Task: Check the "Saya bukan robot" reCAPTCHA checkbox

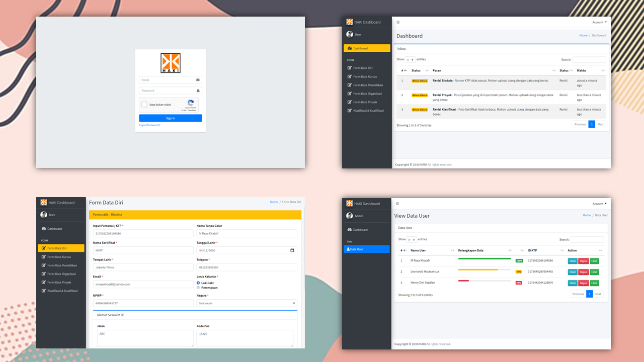Action: click(144, 105)
